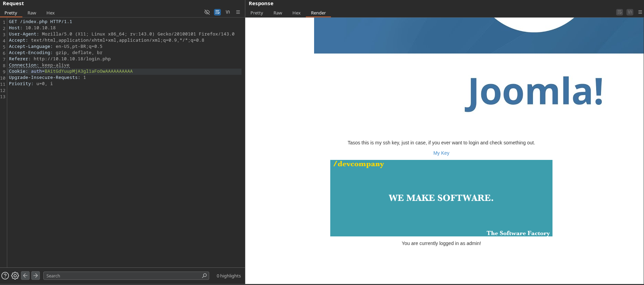The width and height of the screenshot is (644, 285).
Task: Focus the Search input field
Action: coord(126,276)
